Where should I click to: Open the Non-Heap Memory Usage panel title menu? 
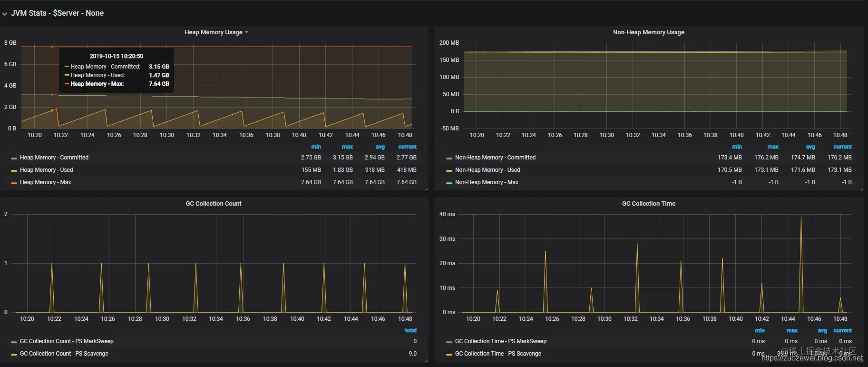pos(648,32)
